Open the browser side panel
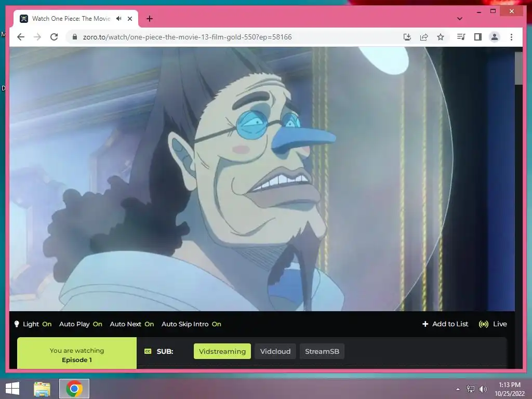532x399 pixels. pos(478,37)
